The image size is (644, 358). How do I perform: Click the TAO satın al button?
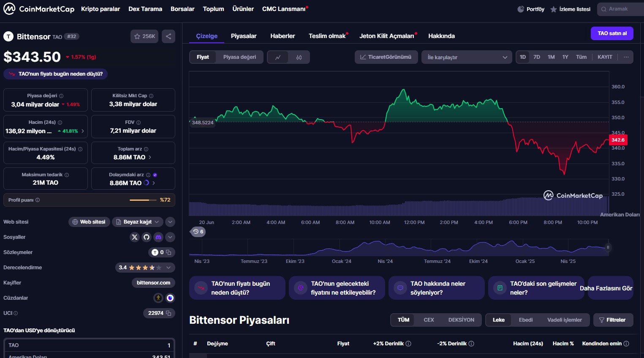click(612, 33)
